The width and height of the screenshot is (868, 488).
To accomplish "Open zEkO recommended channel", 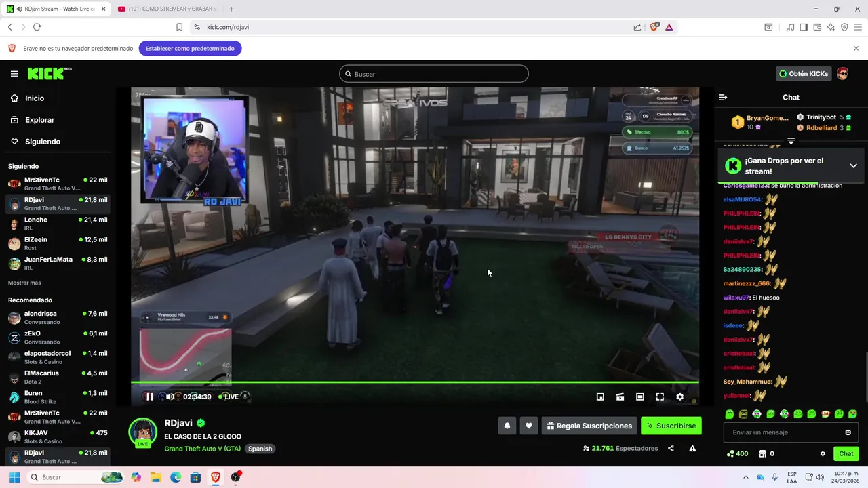I will (x=57, y=338).
